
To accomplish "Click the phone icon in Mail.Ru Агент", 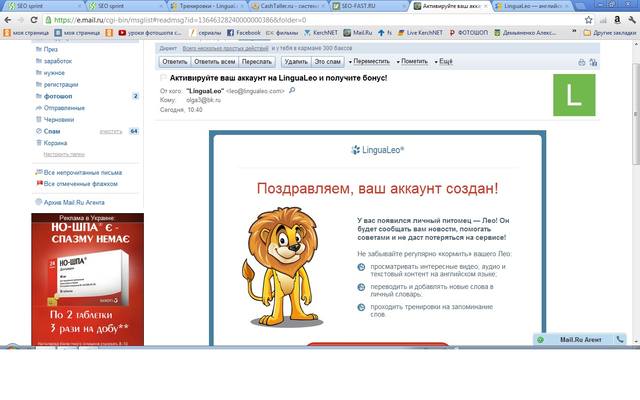I will click(620, 340).
